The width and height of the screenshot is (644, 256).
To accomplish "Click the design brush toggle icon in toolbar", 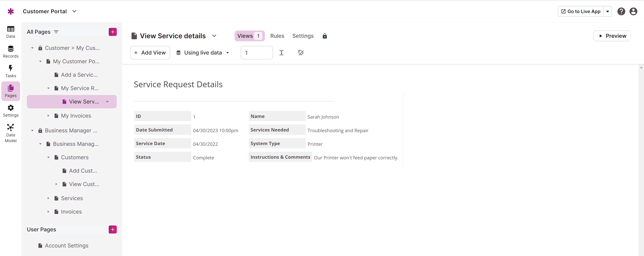I will pyautogui.click(x=301, y=53).
